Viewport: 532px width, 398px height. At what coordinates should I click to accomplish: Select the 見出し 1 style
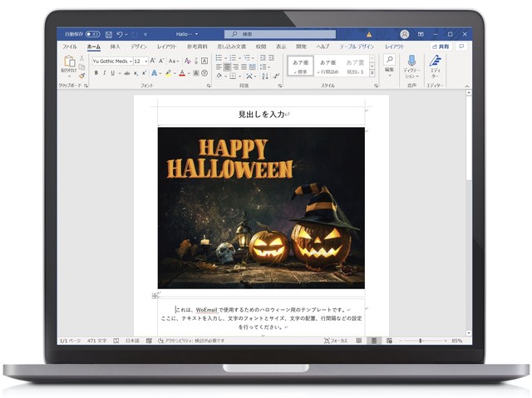coord(355,66)
